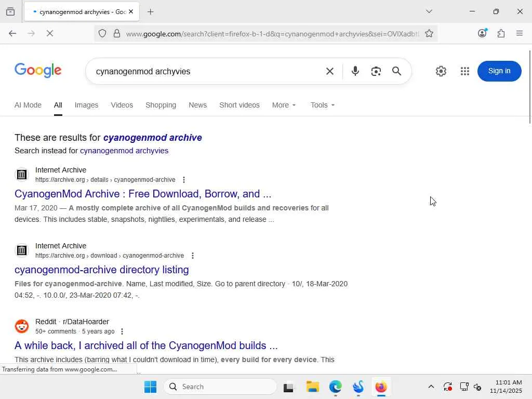The image size is (532, 399).
Task: Open a new browser tab
Action: pos(150,12)
